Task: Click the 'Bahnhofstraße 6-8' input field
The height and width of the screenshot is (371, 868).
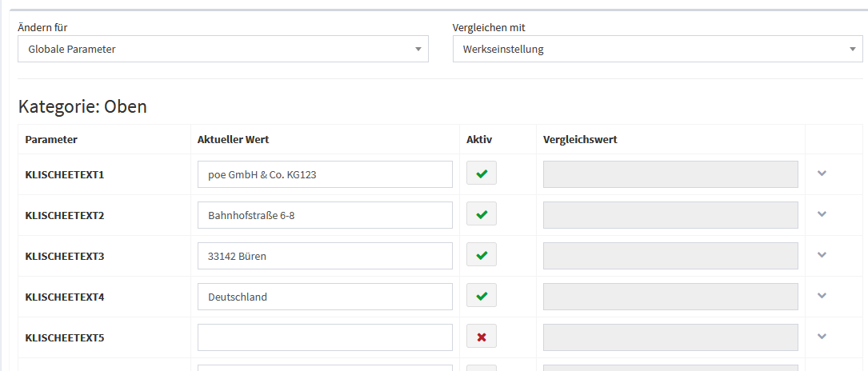Action: 325,215
